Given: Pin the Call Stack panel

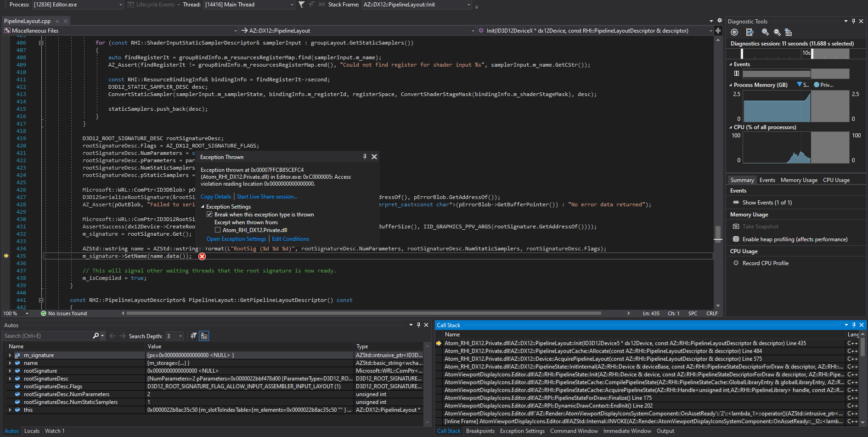Looking at the screenshot, I should 854,325.
